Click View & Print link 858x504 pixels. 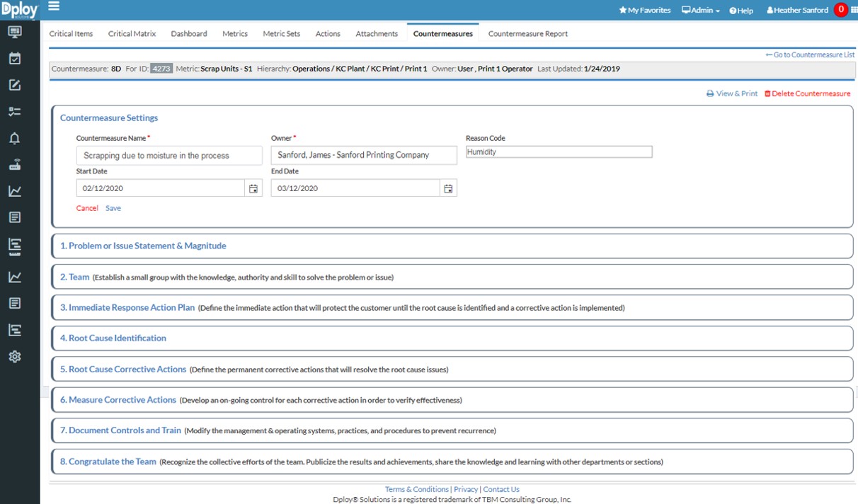(x=732, y=93)
